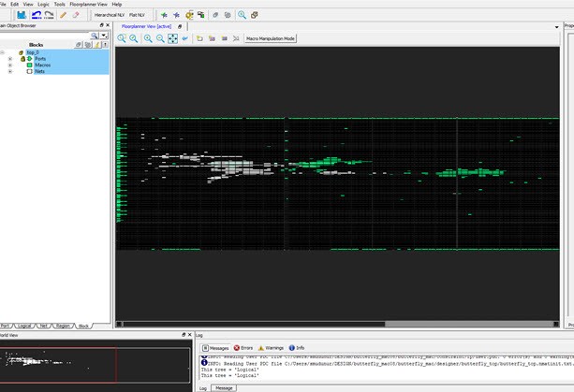Click the Undo arrow icon

click(x=36, y=15)
